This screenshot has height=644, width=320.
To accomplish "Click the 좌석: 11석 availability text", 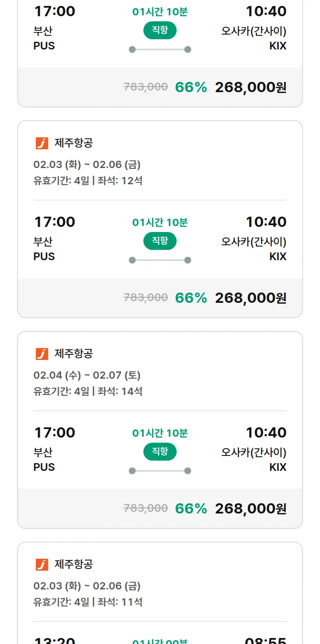I will 120,602.
